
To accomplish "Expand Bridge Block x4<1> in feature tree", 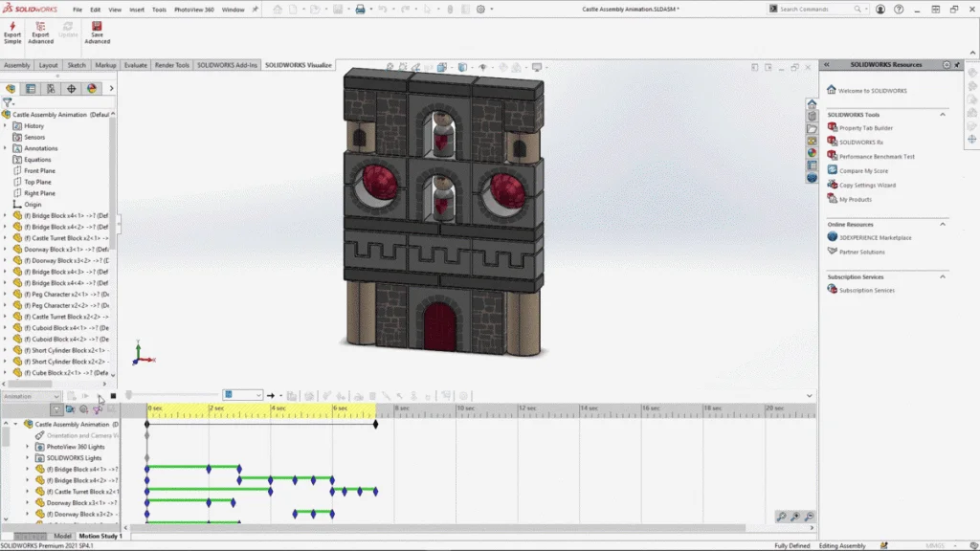I will click(5, 215).
